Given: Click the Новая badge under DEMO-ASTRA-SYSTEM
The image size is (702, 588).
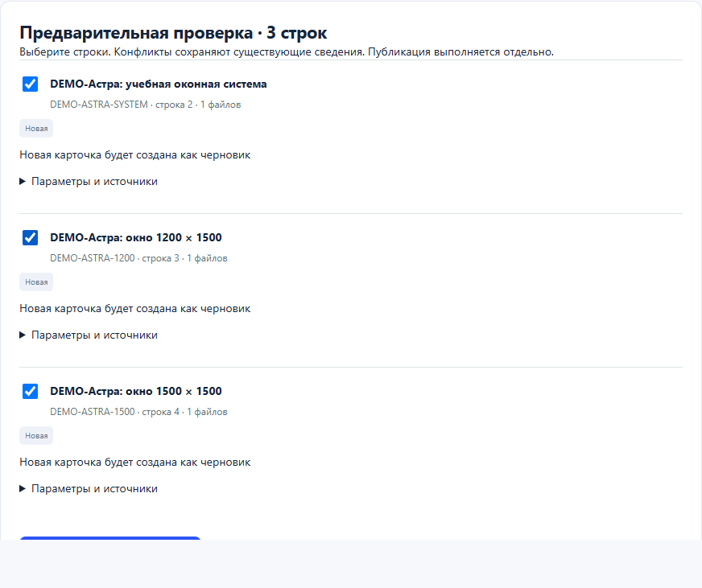Looking at the screenshot, I should (36, 129).
